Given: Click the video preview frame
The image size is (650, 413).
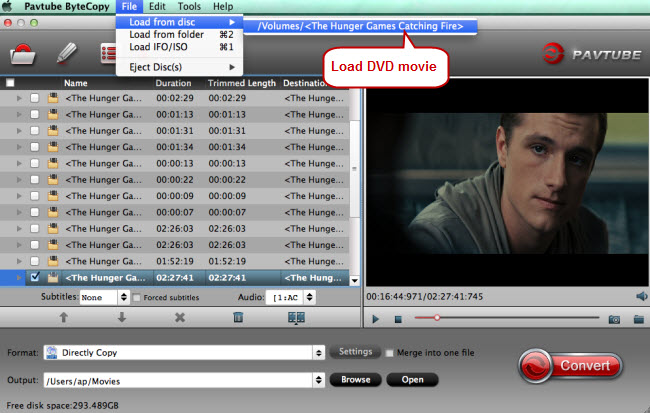Looking at the screenshot, I should pyautogui.click(x=507, y=183).
